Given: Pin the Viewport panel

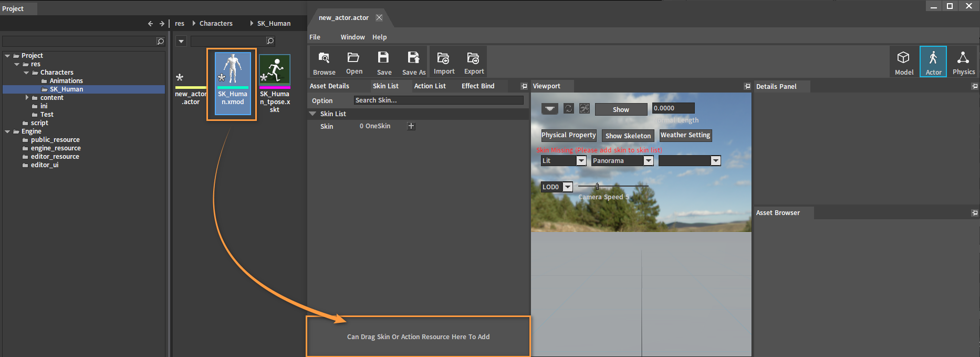Looking at the screenshot, I should 747,86.
